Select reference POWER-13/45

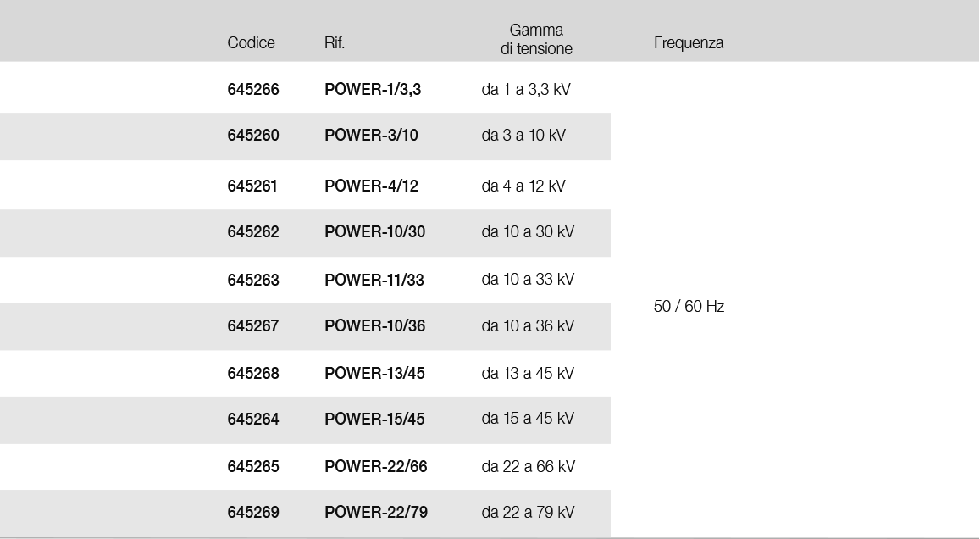[375, 373]
